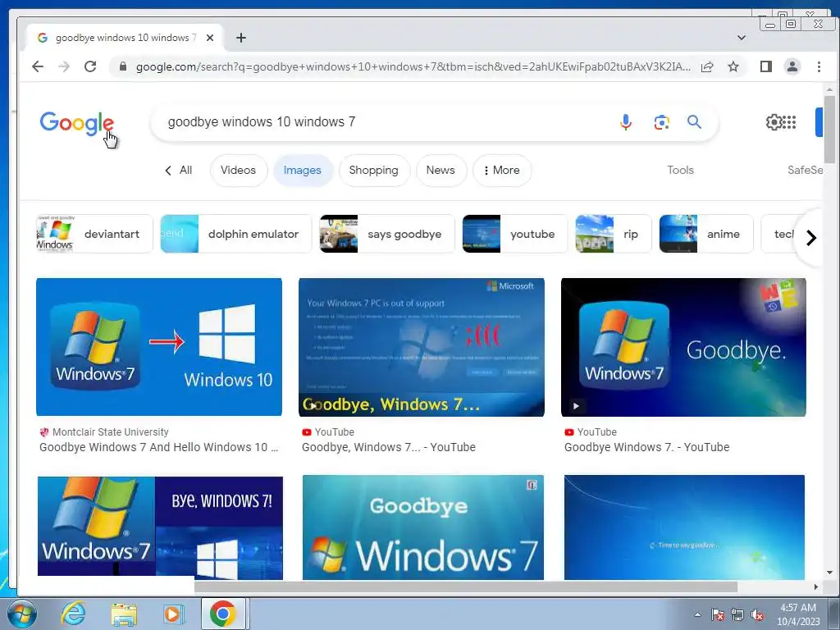Bookmark this page with the star
Image resolution: width=840 pixels, height=630 pixels.
click(733, 66)
